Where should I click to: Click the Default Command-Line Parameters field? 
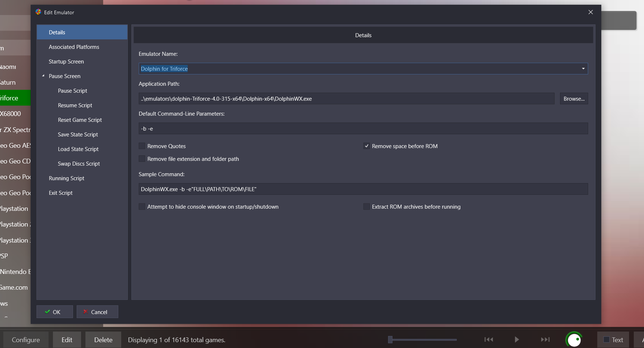tap(363, 128)
